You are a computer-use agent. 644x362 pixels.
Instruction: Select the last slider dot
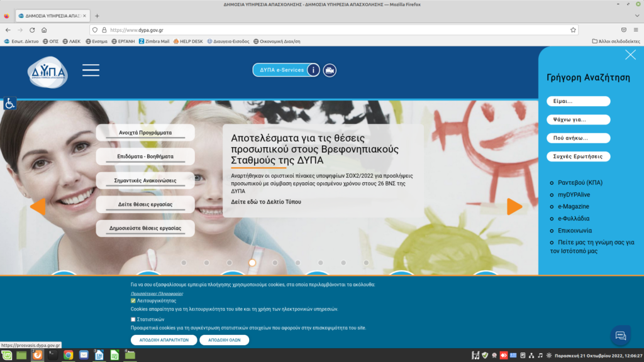click(366, 263)
